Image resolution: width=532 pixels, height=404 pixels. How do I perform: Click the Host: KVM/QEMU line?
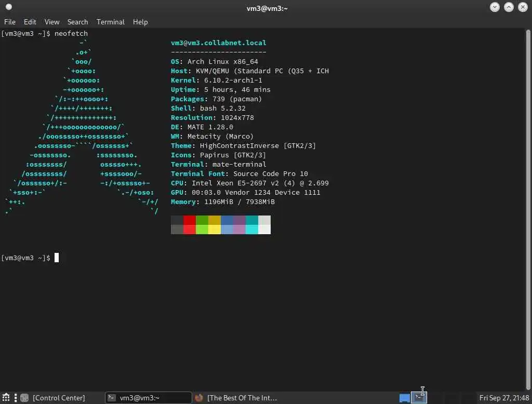click(x=250, y=71)
